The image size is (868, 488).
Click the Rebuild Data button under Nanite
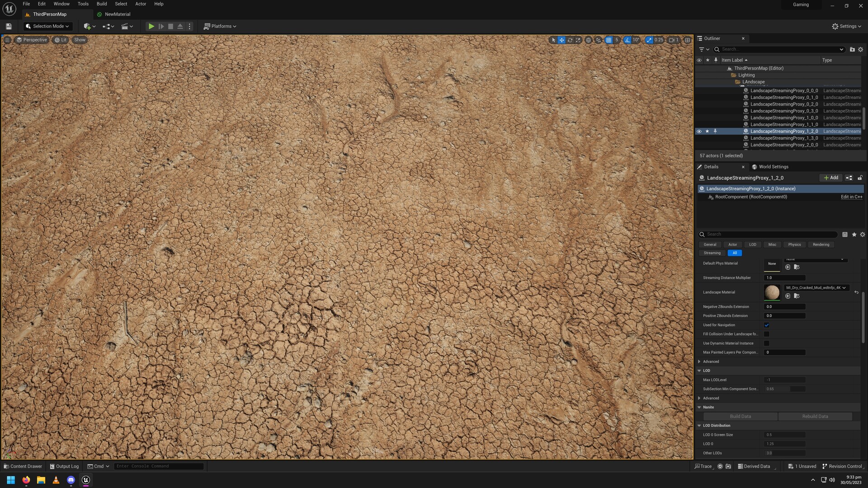[815, 416]
